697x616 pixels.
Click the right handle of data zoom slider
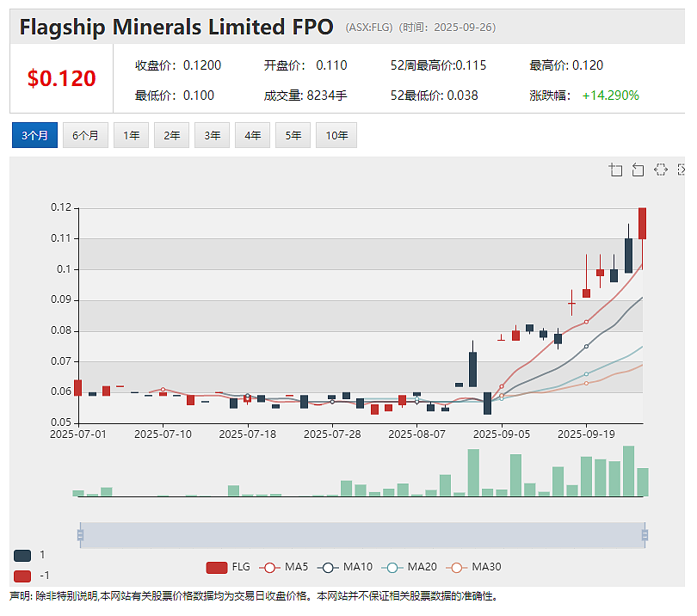[x=645, y=535]
